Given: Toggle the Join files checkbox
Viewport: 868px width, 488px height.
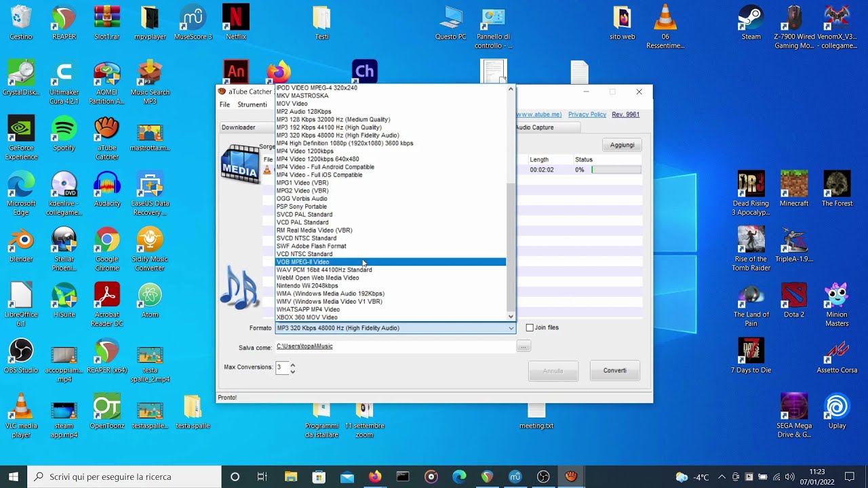Looking at the screenshot, I should [x=530, y=328].
